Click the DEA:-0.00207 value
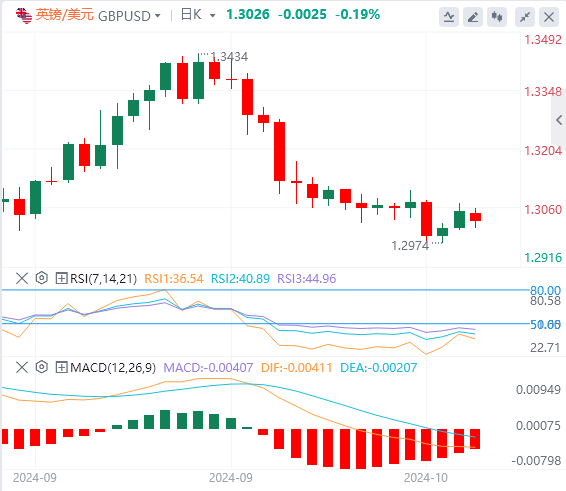 [379, 368]
